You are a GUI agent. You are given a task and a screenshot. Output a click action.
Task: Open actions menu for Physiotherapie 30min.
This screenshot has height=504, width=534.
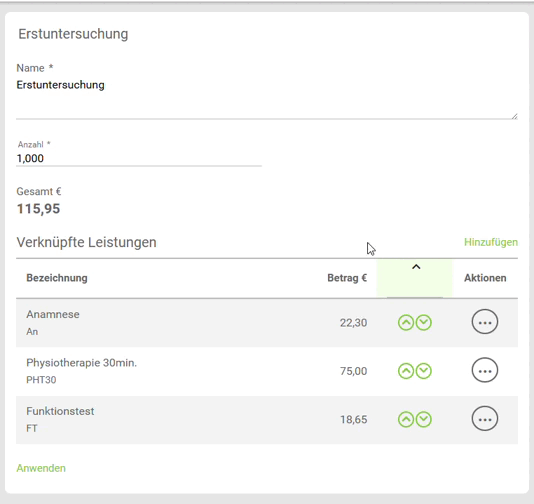pyautogui.click(x=485, y=370)
